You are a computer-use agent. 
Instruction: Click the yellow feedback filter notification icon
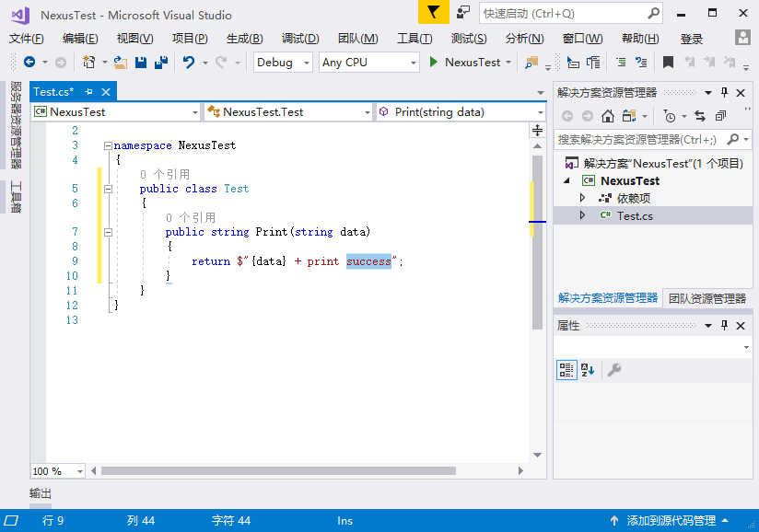[433, 12]
